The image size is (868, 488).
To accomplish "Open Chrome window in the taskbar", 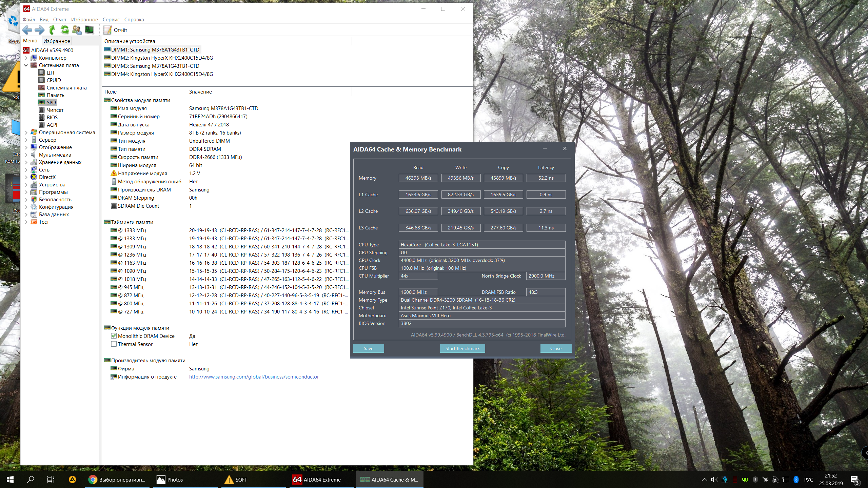I will (117, 480).
